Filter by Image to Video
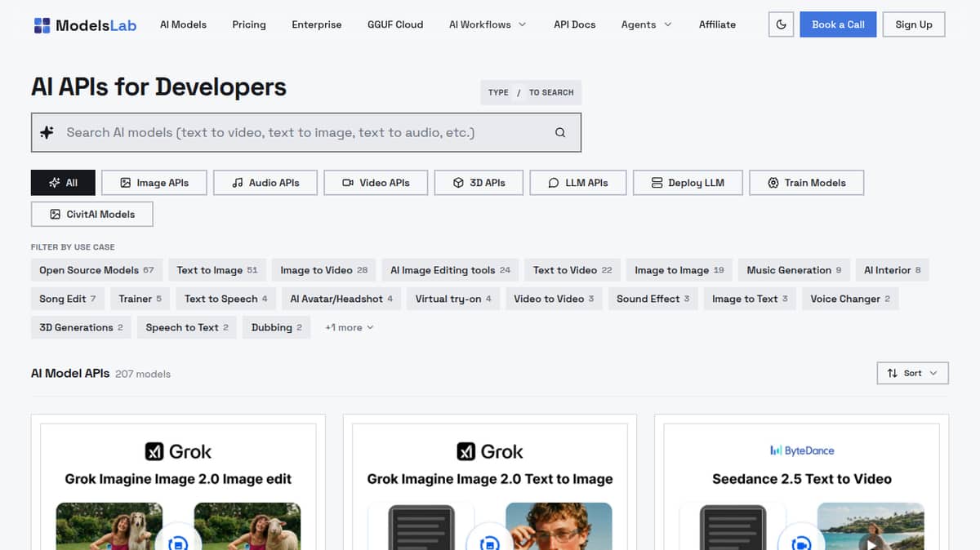Image resolution: width=980 pixels, height=550 pixels. tap(324, 270)
